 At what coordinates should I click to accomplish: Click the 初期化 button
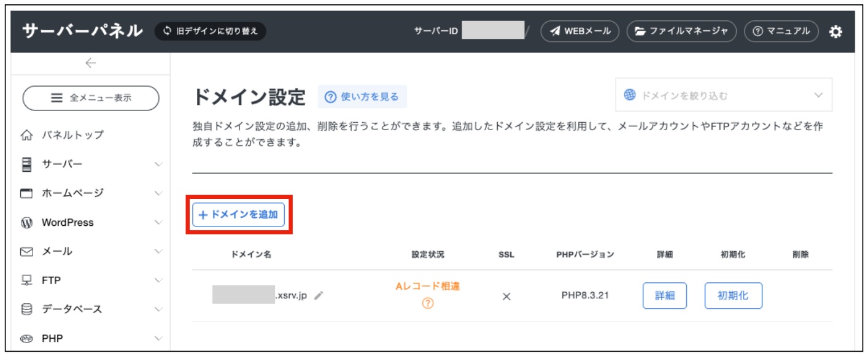click(733, 296)
